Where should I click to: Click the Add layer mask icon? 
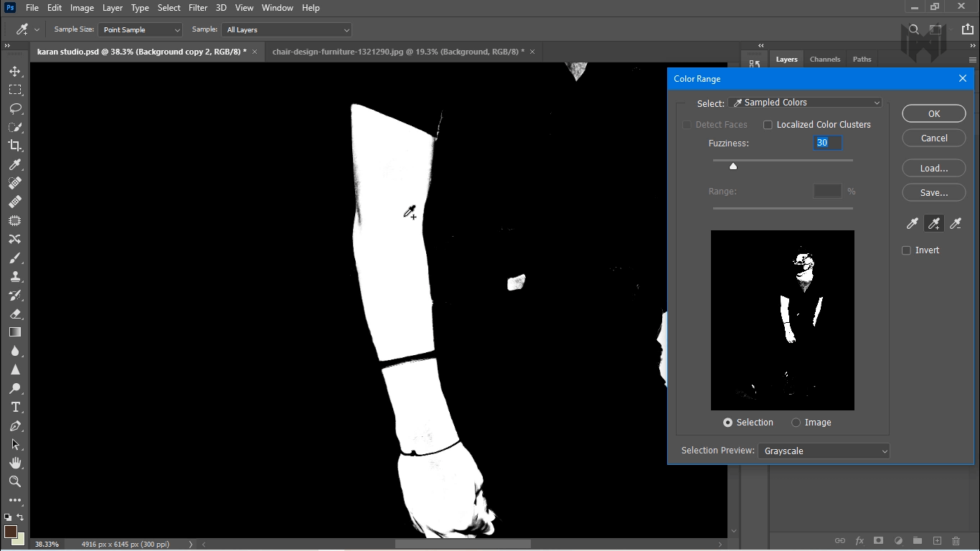coord(878,541)
